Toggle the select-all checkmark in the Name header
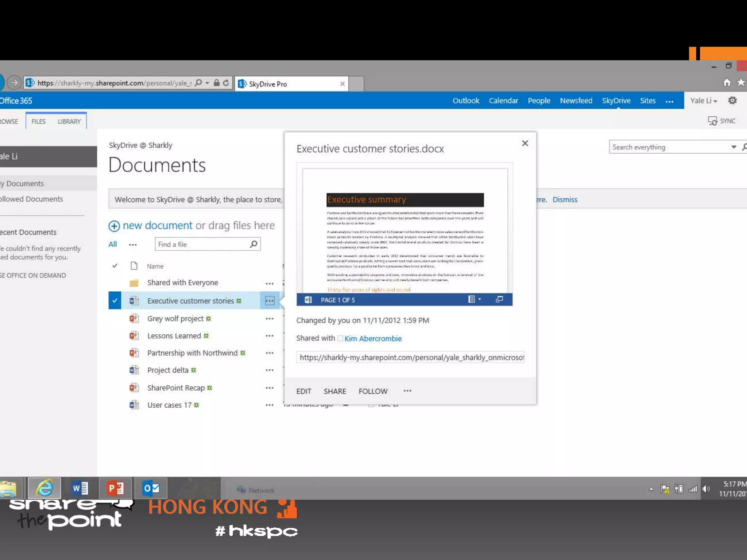Screen dimensions: 747x560 click(115, 266)
